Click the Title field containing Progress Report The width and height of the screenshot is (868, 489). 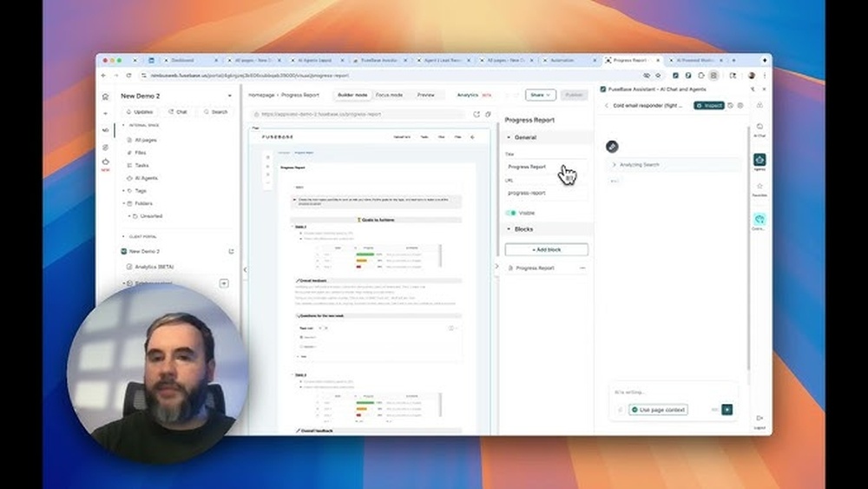pos(545,167)
